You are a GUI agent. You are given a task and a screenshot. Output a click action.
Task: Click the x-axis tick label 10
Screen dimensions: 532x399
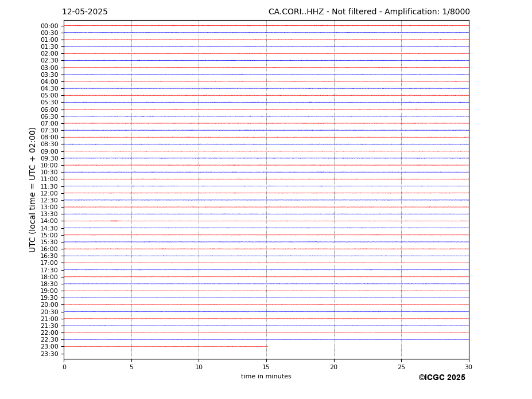pos(199,367)
